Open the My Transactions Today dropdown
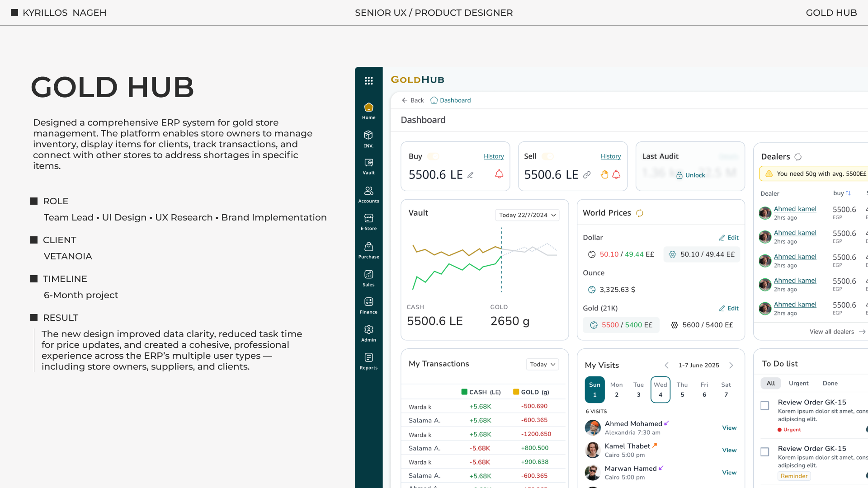Viewport: 868px width, 488px height. (542, 364)
